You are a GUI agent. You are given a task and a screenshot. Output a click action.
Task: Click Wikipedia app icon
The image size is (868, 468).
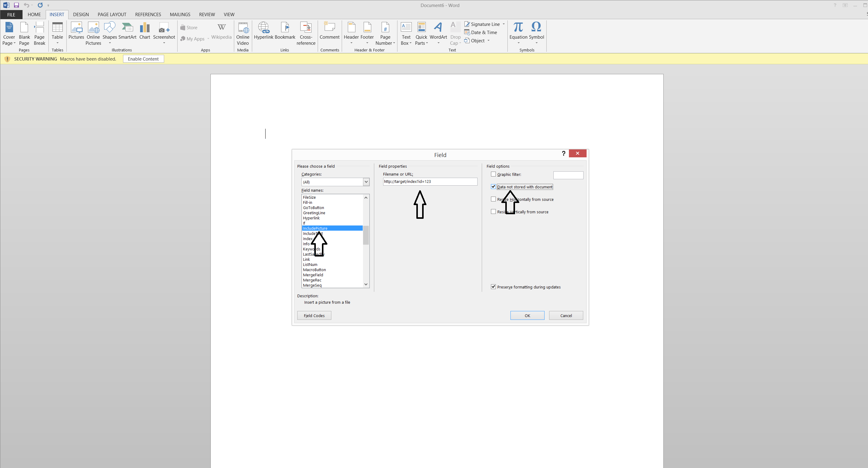click(x=221, y=31)
